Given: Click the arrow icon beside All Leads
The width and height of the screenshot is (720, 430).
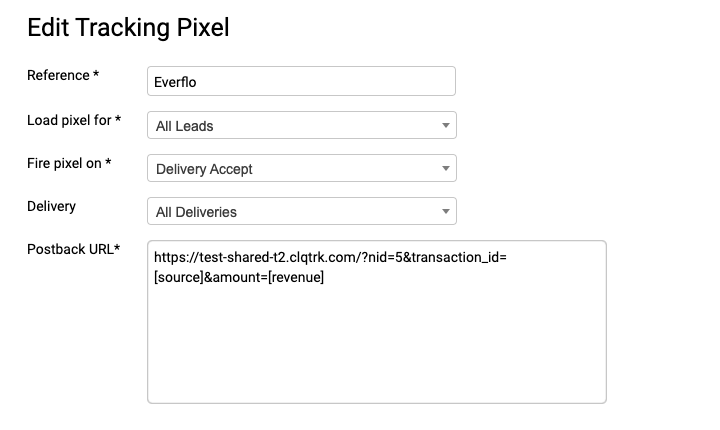Looking at the screenshot, I should 445,125.
